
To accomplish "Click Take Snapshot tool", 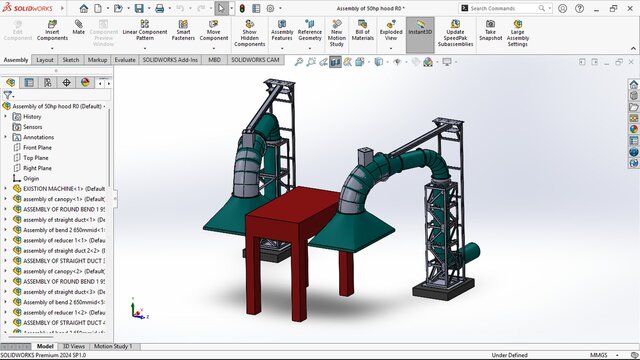I will tap(490, 30).
